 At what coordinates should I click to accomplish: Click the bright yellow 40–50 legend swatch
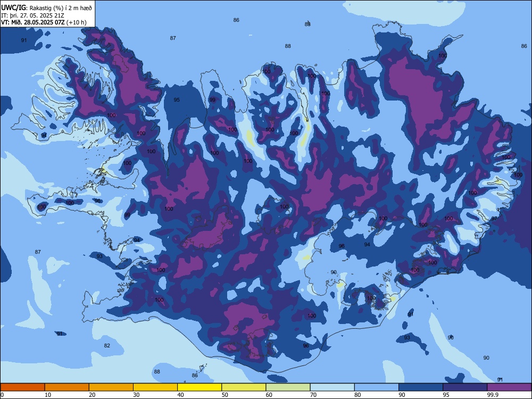coord(199,387)
